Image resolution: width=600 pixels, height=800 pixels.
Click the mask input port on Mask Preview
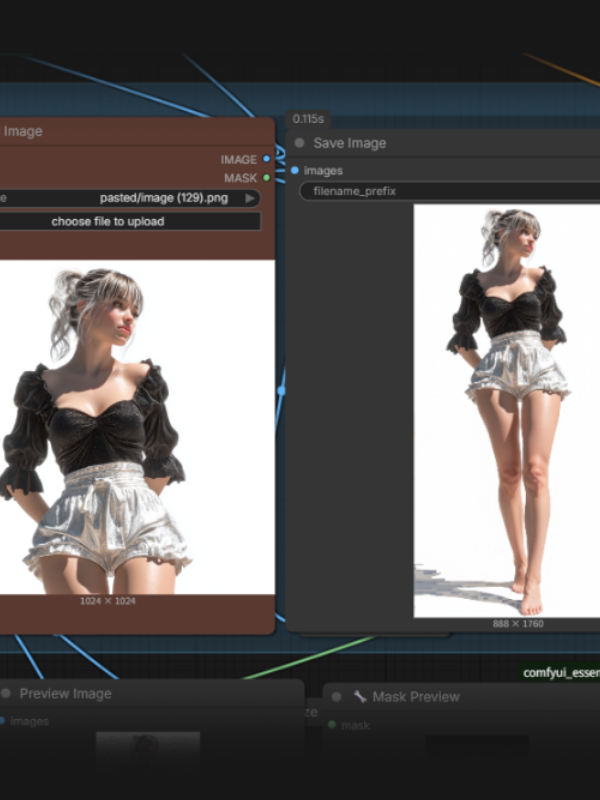[332, 724]
